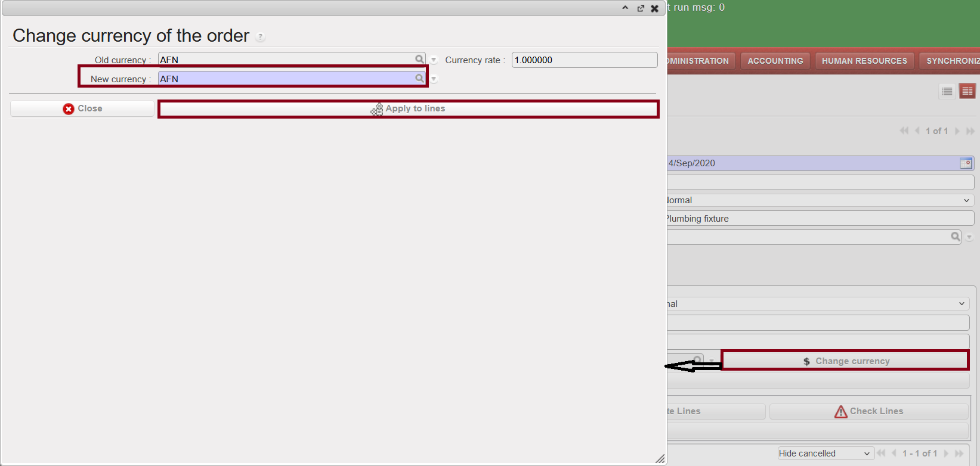Open the dropdown ending in 'nal'
980x466 pixels.
(x=818, y=304)
